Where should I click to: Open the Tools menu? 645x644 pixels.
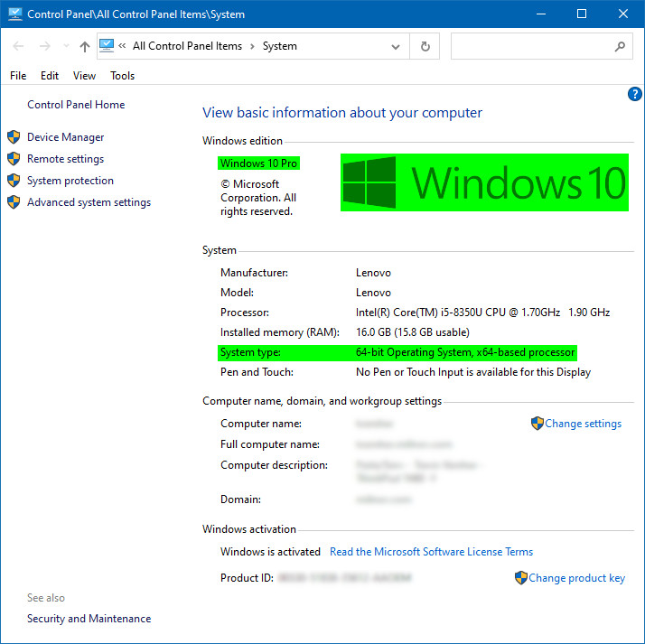pos(122,76)
